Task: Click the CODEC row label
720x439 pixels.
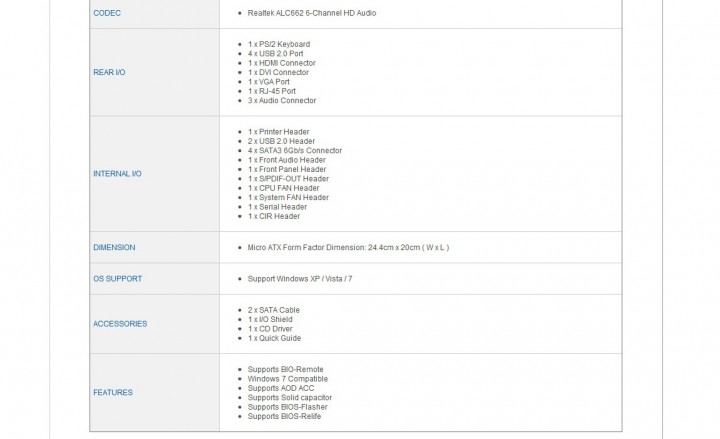Action: coord(107,13)
